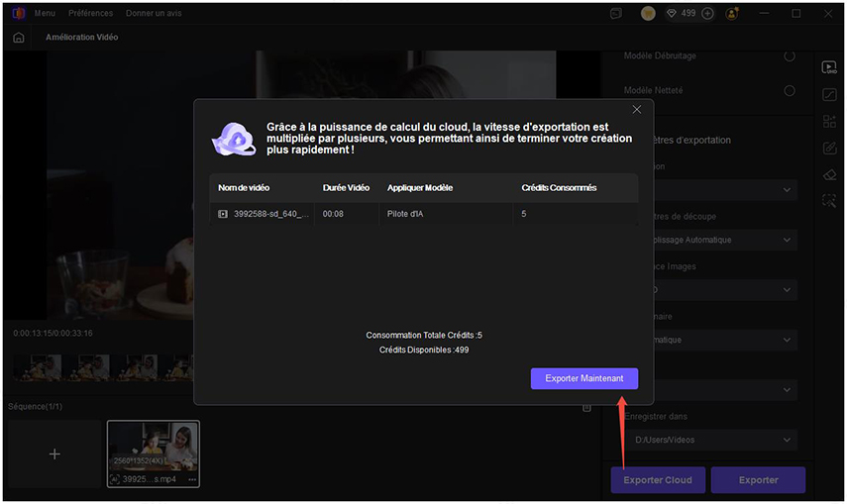
Task: Click the 499 credits diamond icon
Action: (x=672, y=14)
